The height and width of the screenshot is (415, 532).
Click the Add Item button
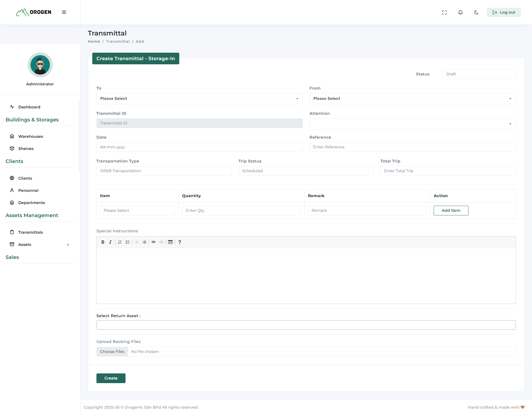pyautogui.click(x=451, y=210)
